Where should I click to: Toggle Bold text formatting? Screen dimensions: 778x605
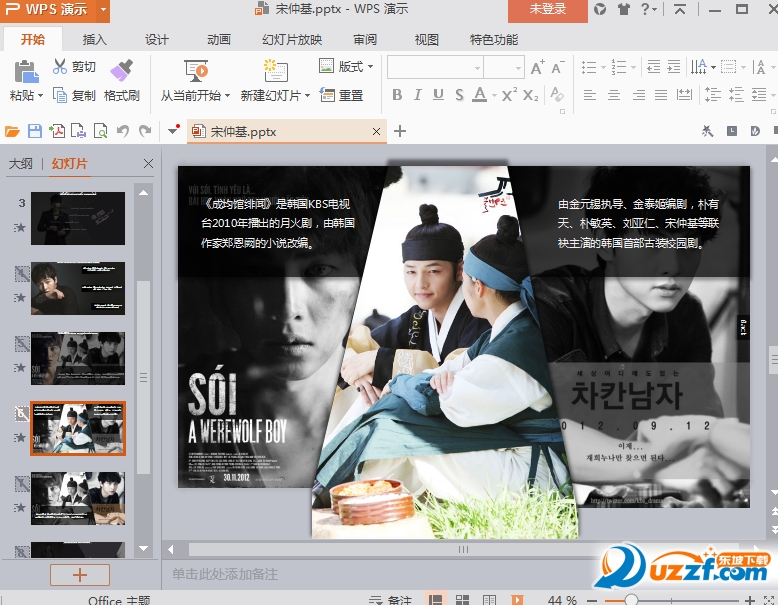coord(397,95)
